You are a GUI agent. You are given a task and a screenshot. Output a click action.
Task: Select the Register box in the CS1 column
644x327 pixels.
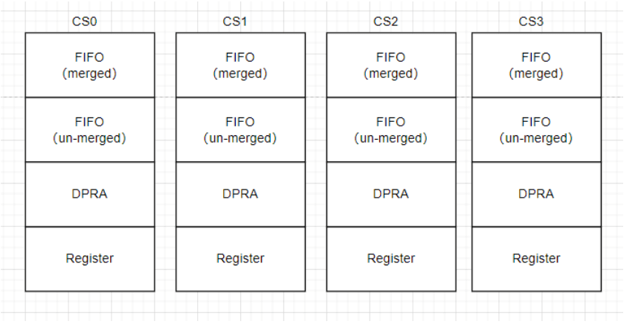240,259
